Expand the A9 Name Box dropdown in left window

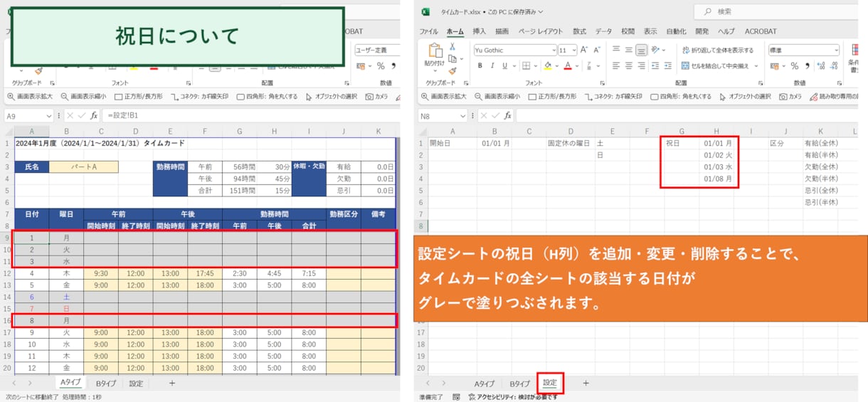48,115
